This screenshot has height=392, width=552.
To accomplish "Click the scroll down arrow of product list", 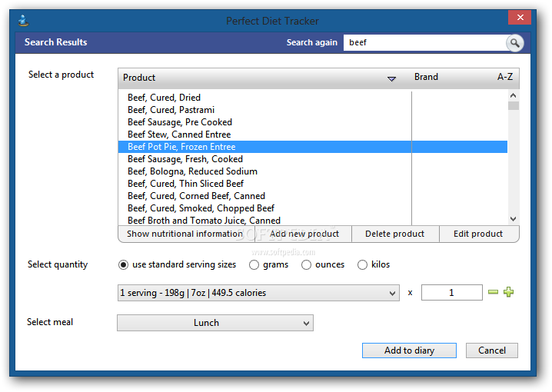I will (514, 219).
